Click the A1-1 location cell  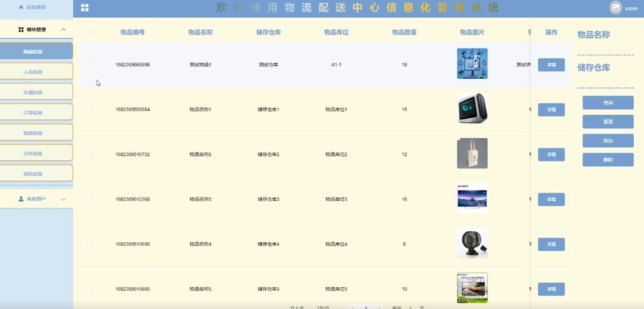(336, 65)
